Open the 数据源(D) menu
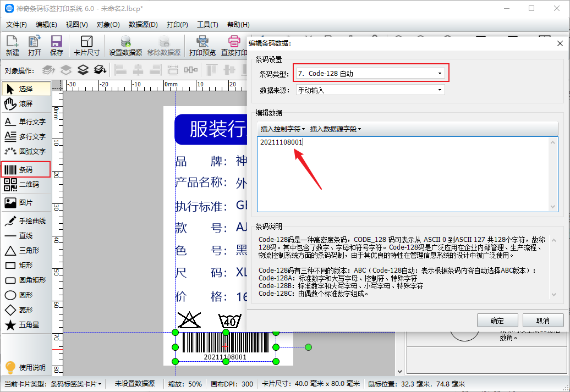The image size is (570, 392). 143,25
